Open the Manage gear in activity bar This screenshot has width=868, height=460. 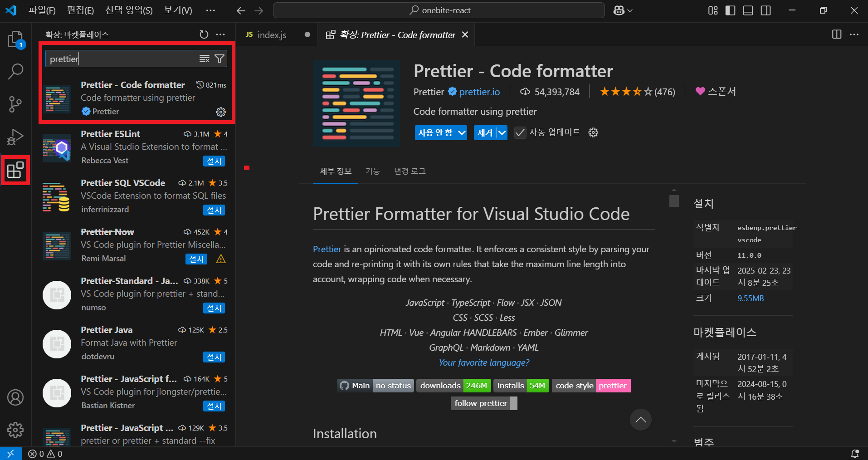pyautogui.click(x=15, y=430)
